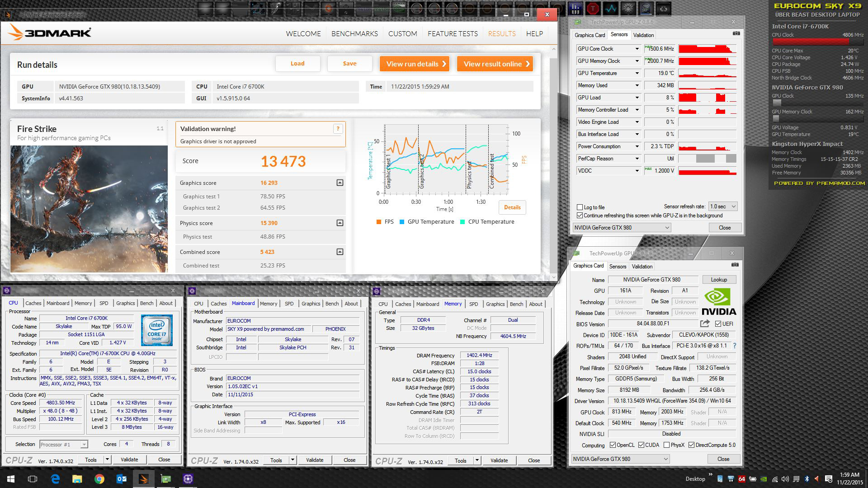Click the 3DMark logo

[x=50, y=33]
